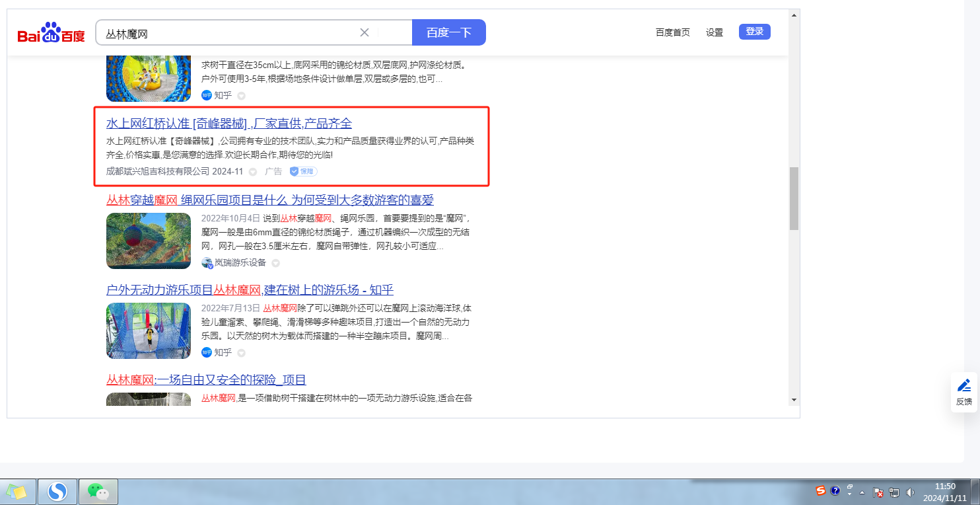
Task: Clear the search box with the X icon
Action: 365,32
